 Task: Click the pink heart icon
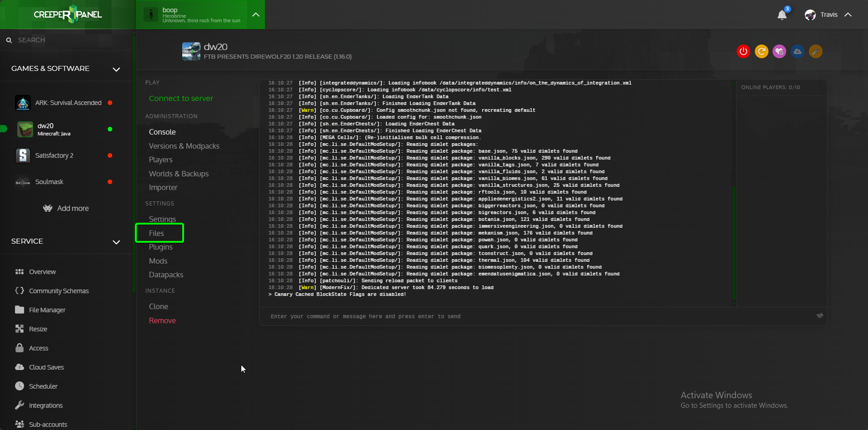779,51
